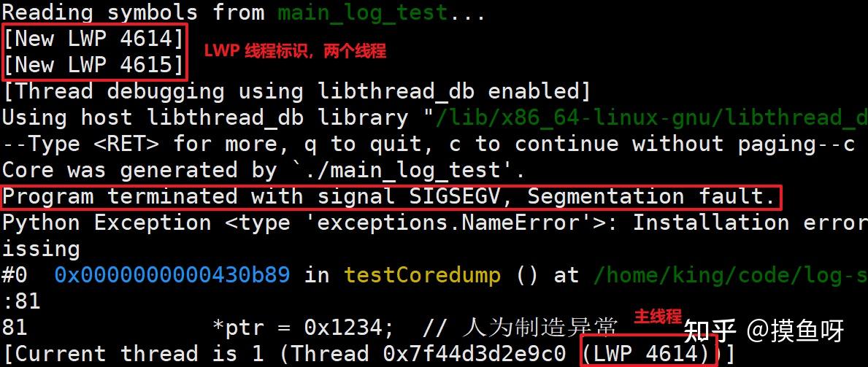Click the Python Exception NameError line

[x=434, y=223]
